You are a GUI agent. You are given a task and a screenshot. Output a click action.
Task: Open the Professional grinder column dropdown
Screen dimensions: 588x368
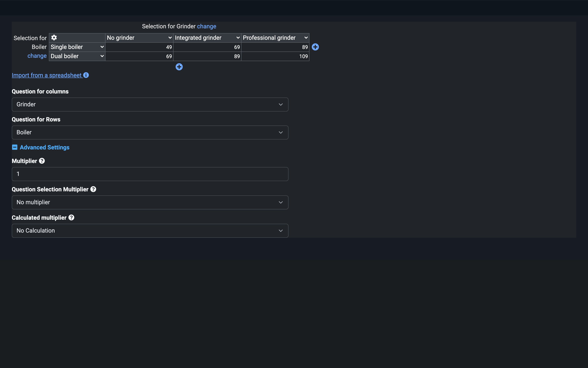tap(275, 38)
